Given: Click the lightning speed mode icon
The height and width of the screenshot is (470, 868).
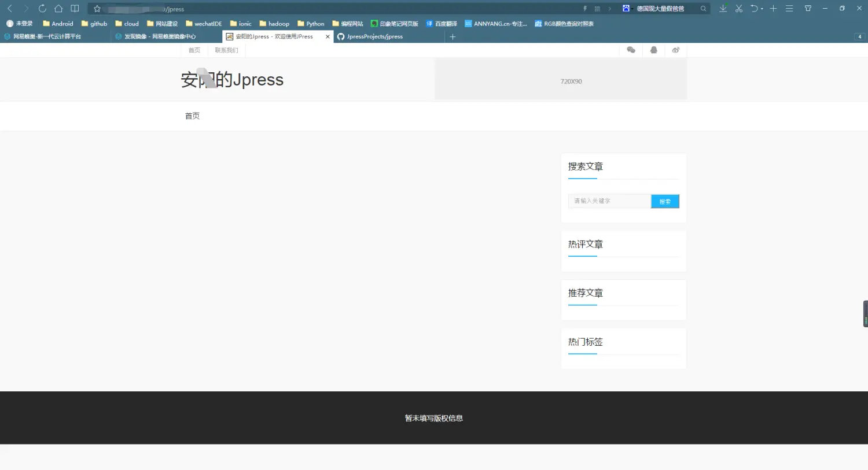Looking at the screenshot, I should click(585, 9).
